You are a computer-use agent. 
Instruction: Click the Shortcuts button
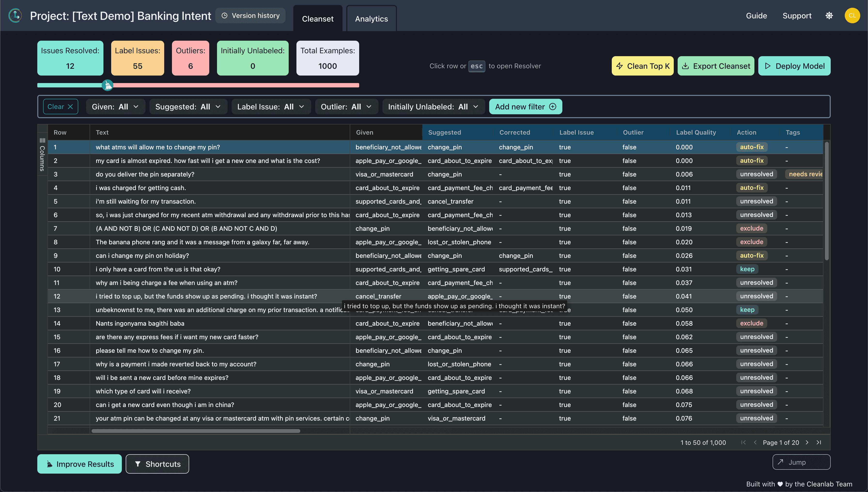(x=157, y=464)
